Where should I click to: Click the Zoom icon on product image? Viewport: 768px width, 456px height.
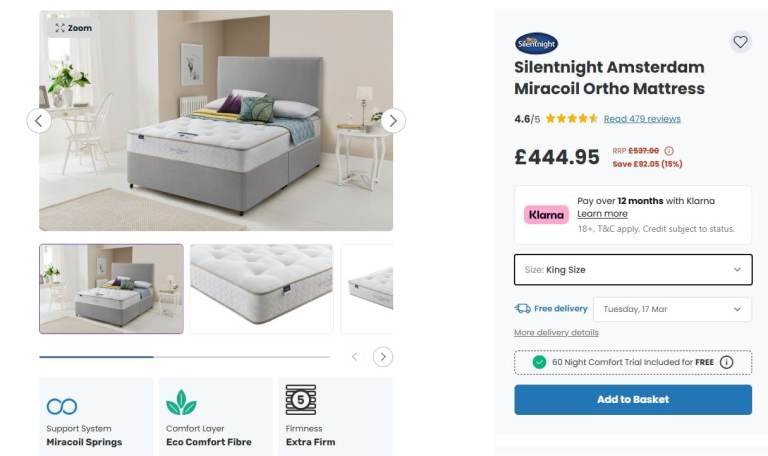[x=60, y=28]
